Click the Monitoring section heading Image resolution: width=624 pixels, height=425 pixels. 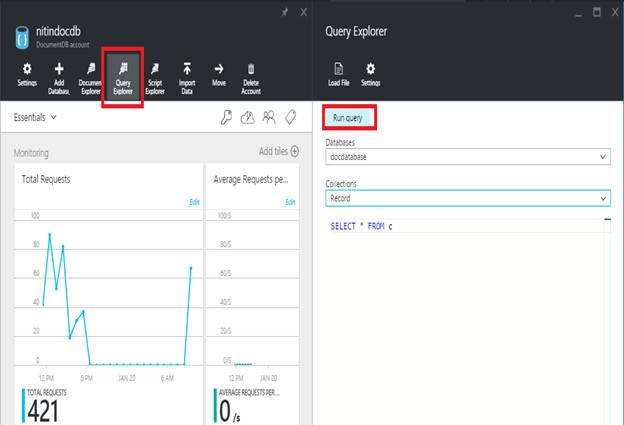click(x=31, y=153)
